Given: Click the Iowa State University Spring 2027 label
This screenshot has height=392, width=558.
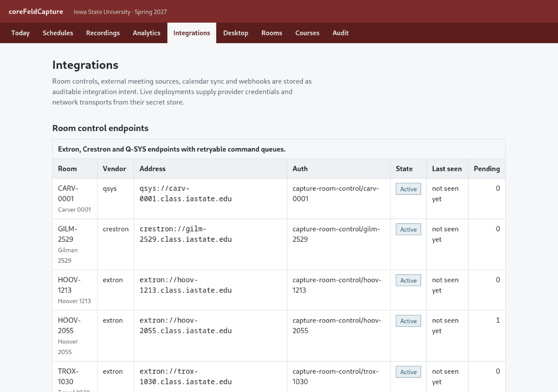Looking at the screenshot, I should (120, 12).
